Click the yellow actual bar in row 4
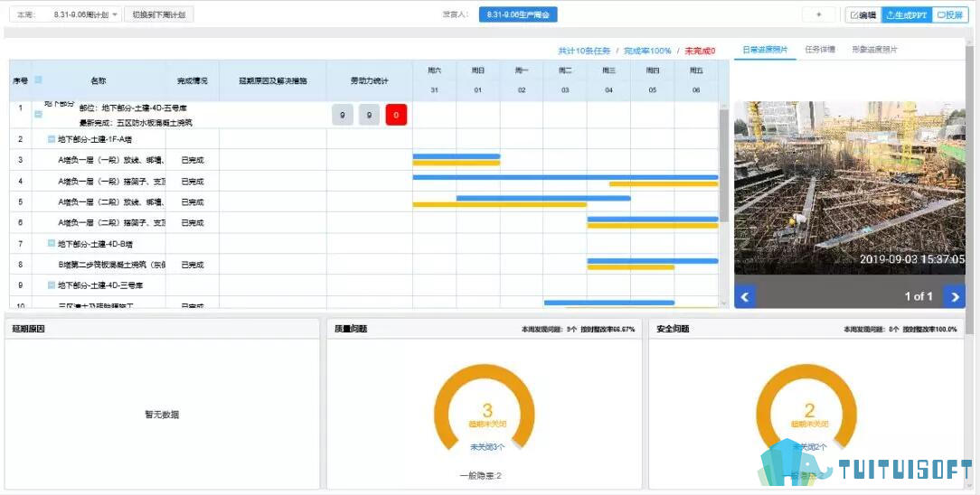The height and width of the screenshot is (495, 980). (x=664, y=184)
